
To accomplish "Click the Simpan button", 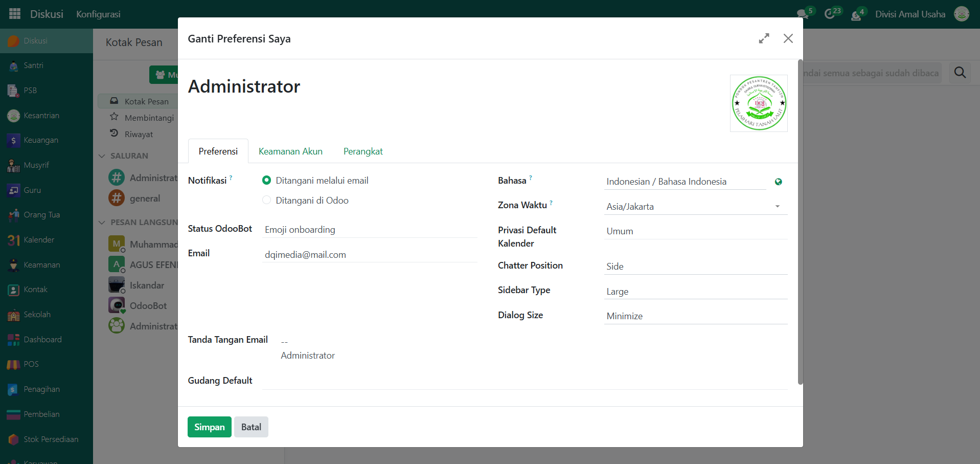I will (x=209, y=427).
